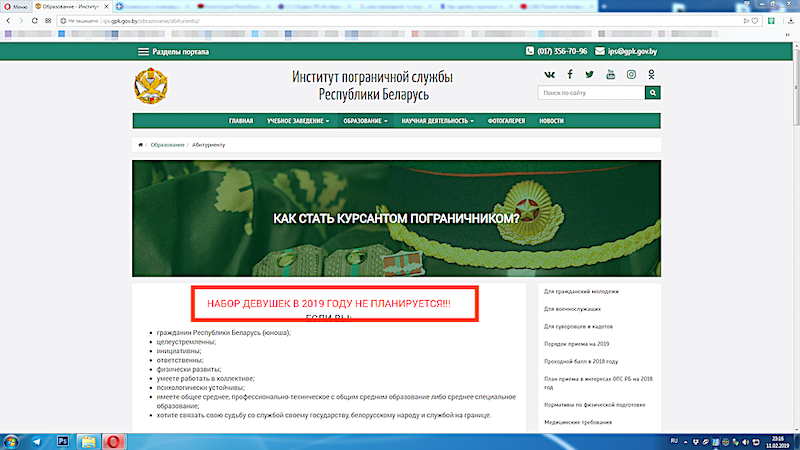The image size is (800, 450).
Task: Click the phone icon by (017) 356-70-96
Action: pos(530,51)
